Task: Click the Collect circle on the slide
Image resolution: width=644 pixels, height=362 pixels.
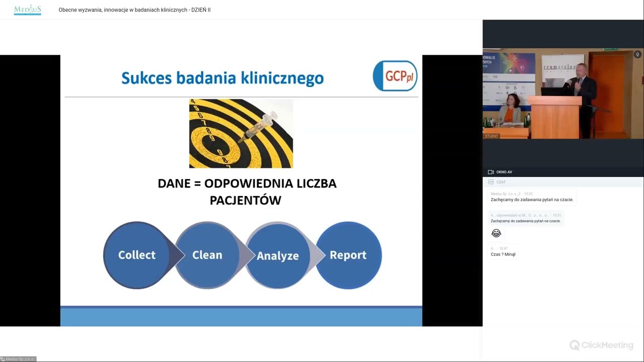Action: tap(137, 255)
